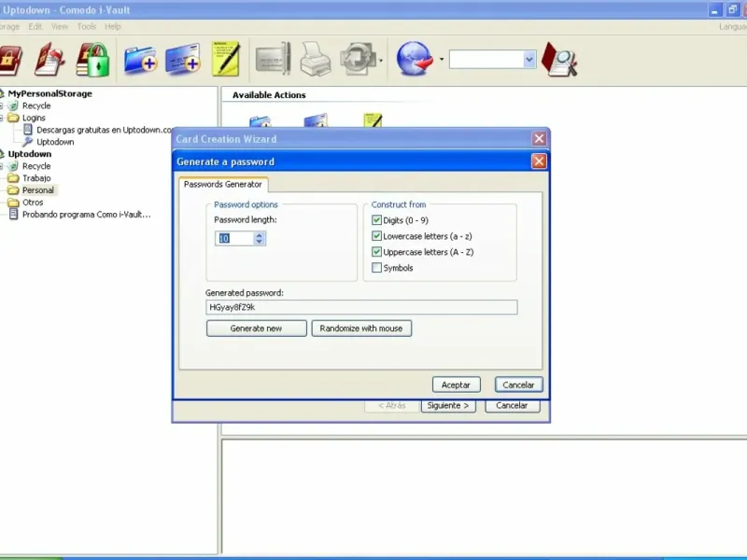Click the add card toolbar icon

[x=183, y=59]
